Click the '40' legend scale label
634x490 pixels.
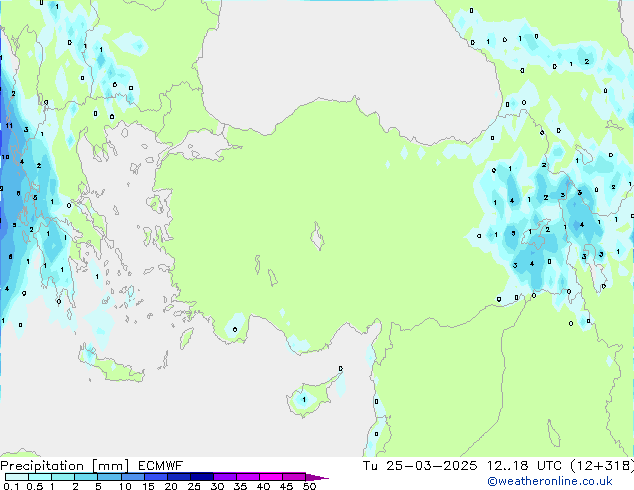[x=263, y=486]
